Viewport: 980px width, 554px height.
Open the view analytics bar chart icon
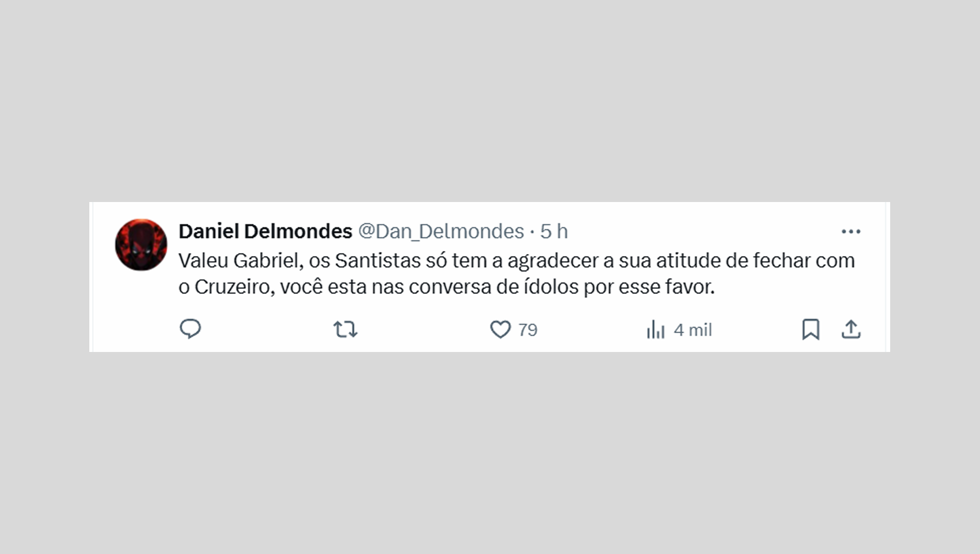tap(656, 330)
